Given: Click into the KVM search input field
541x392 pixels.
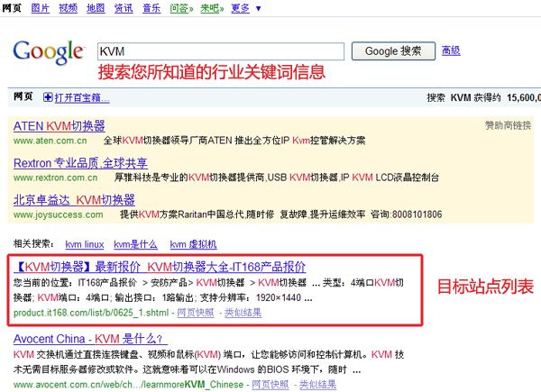Looking at the screenshot, I should coord(219,50).
